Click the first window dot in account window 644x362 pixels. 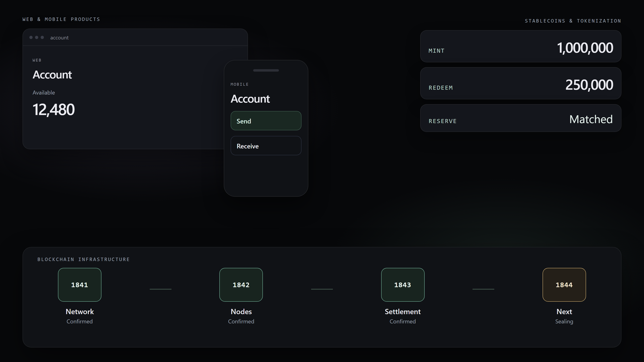(x=31, y=37)
